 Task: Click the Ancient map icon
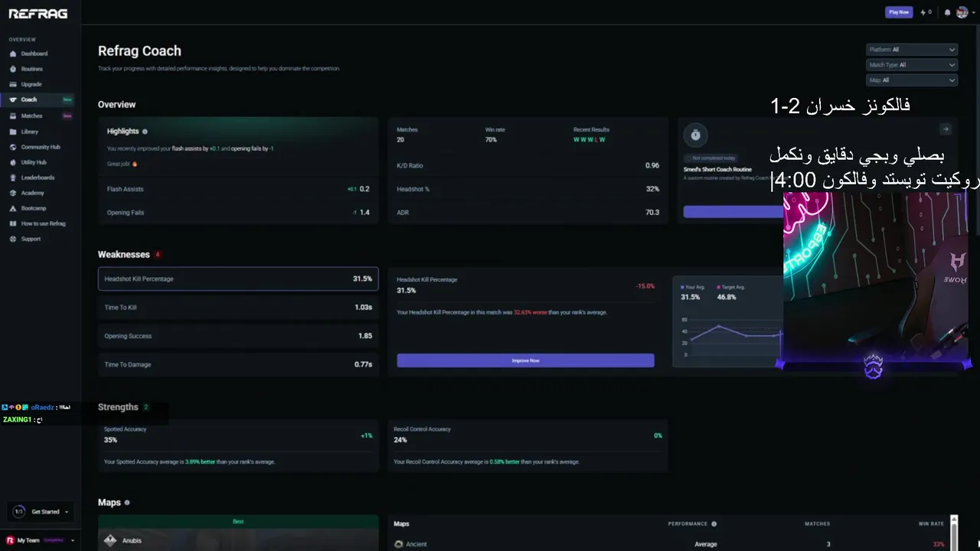pyautogui.click(x=399, y=544)
